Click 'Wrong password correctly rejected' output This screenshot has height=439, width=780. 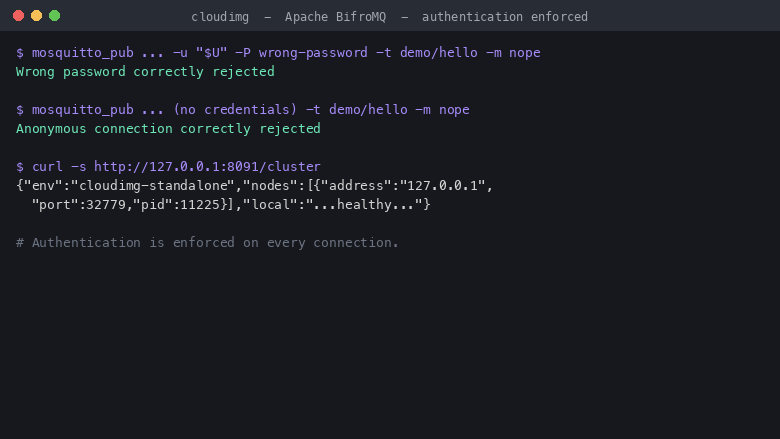tap(145, 72)
